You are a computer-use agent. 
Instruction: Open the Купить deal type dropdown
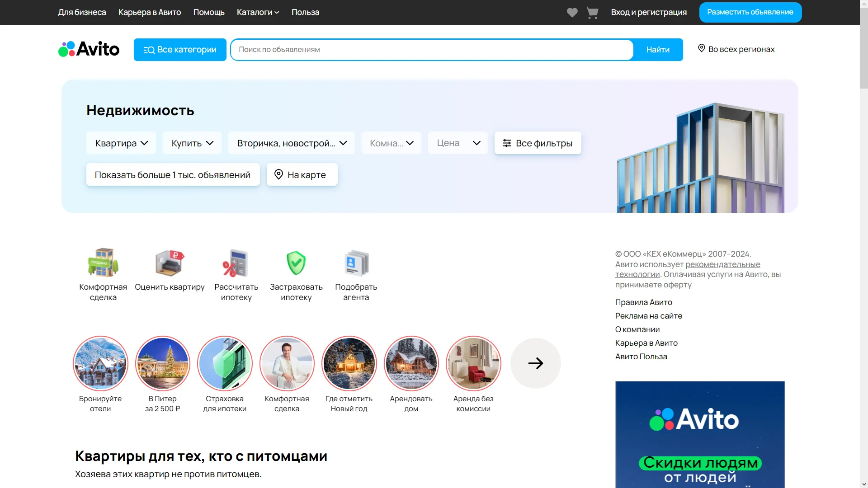coord(192,143)
